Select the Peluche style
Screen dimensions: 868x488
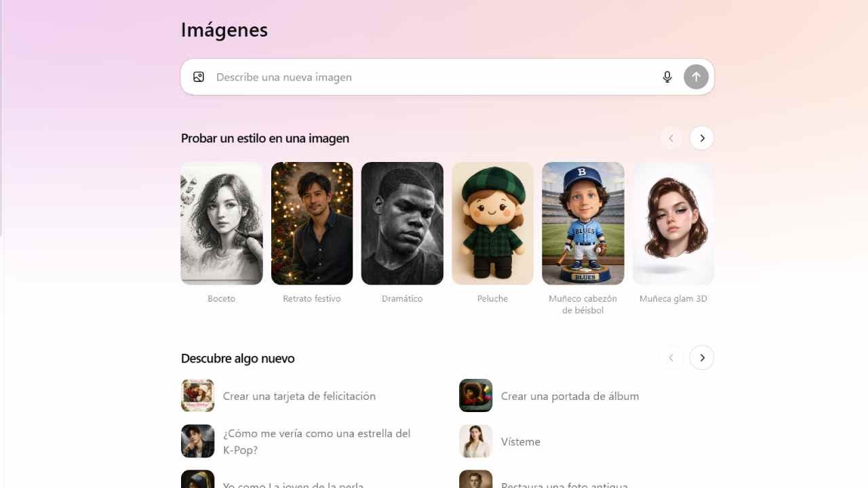(492, 224)
